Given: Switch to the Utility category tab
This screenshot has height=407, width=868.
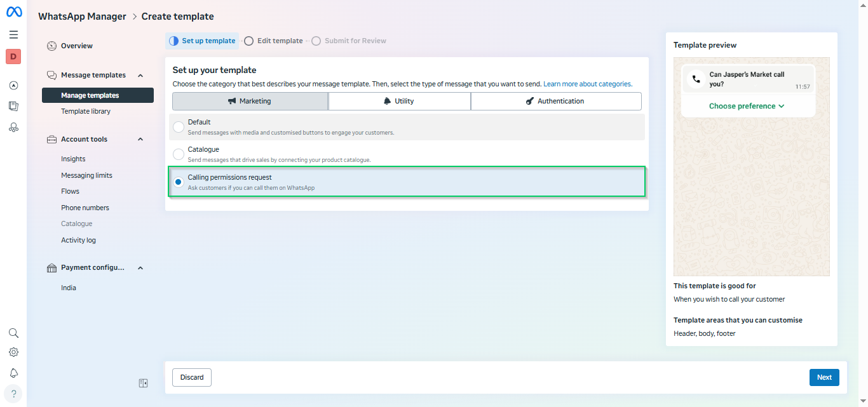Looking at the screenshot, I should [x=399, y=101].
